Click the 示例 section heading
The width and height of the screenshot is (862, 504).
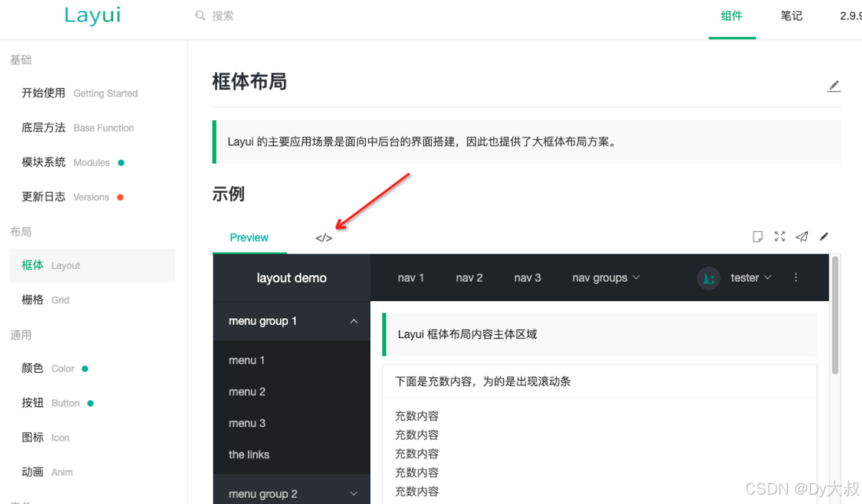[x=228, y=194]
